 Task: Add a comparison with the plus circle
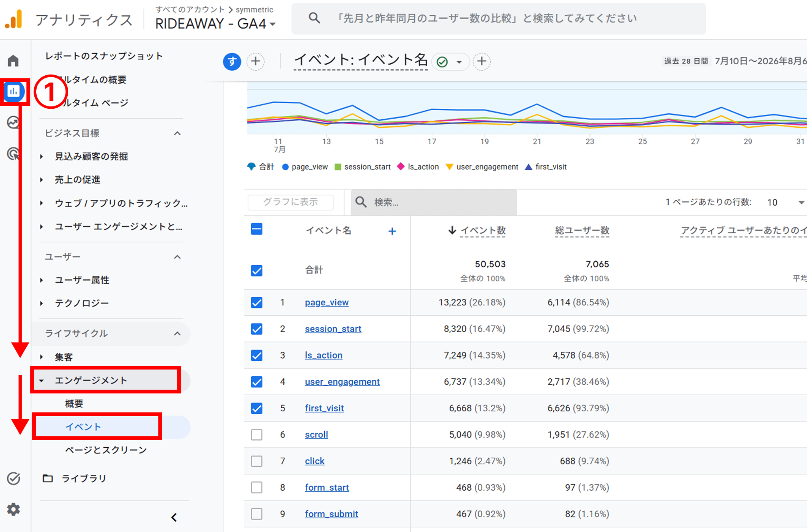point(256,61)
